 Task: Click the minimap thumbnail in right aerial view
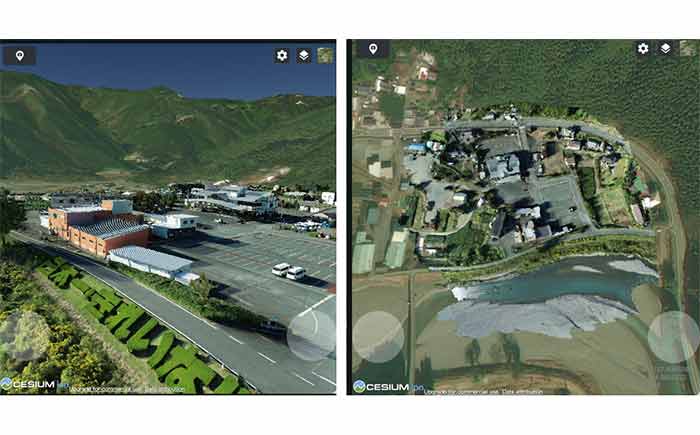(688, 48)
